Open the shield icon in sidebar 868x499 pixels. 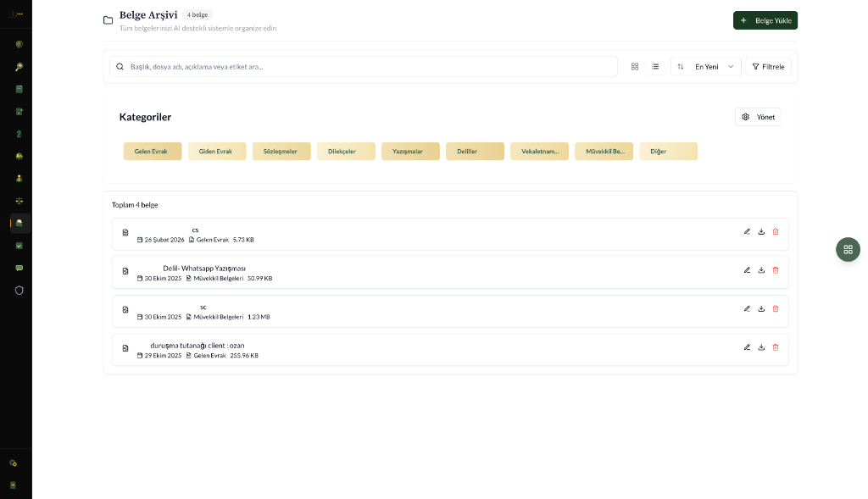(x=19, y=290)
